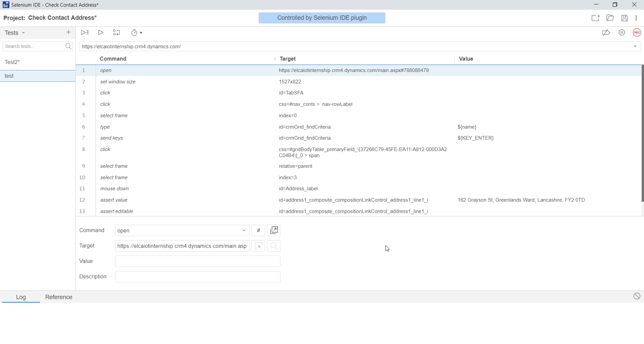Select the send keys row
This screenshot has height=344, width=644.
click(359, 138)
